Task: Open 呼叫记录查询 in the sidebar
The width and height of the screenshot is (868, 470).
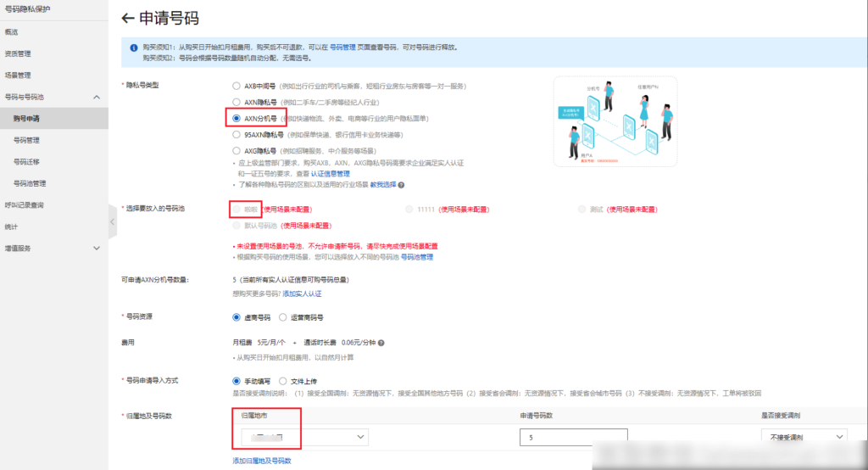Action: pos(24,204)
